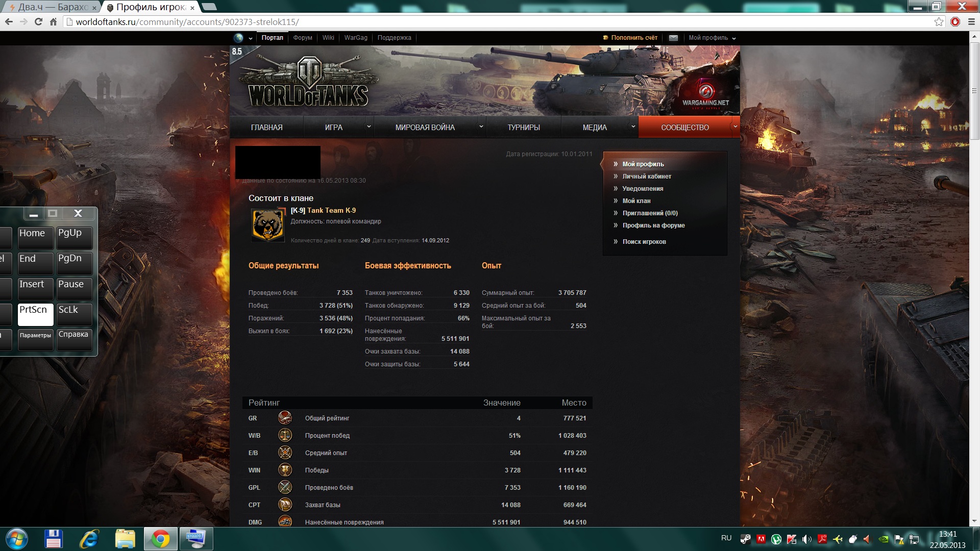Open the ТУРНИРЫ navigation tab
This screenshot has height=551, width=980.
[523, 128]
